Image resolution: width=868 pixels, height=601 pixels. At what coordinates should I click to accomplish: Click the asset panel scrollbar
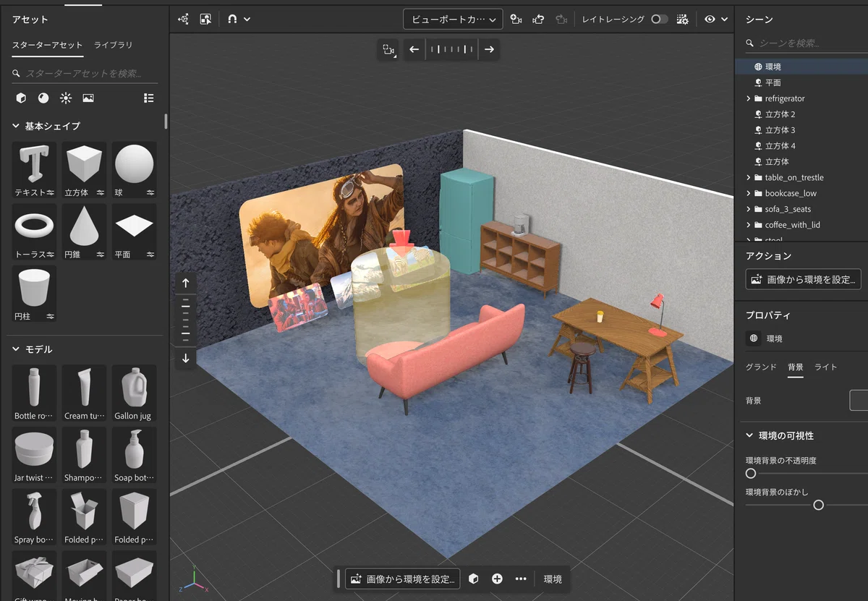[166, 122]
